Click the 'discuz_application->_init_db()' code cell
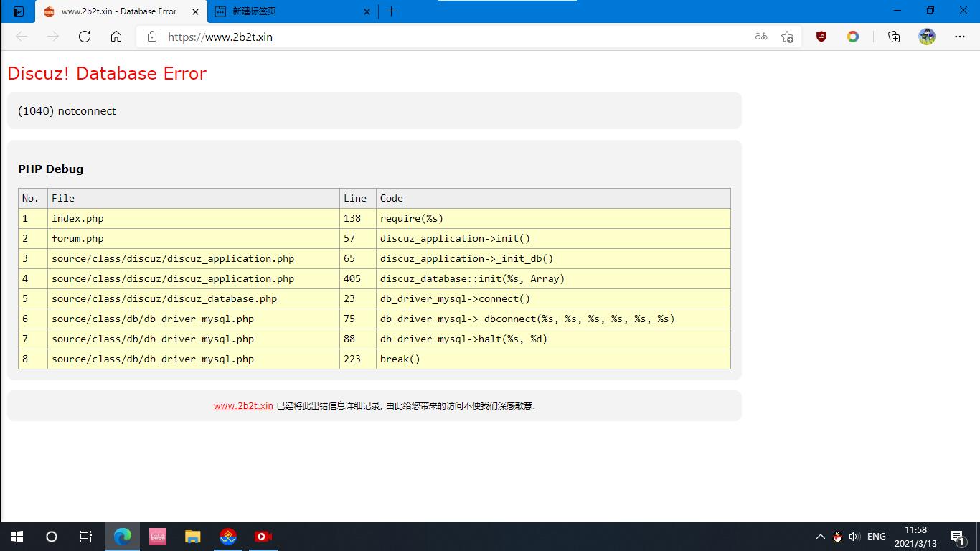Screen dimensions: 980x551 pyautogui.click(x=553, y=258)
